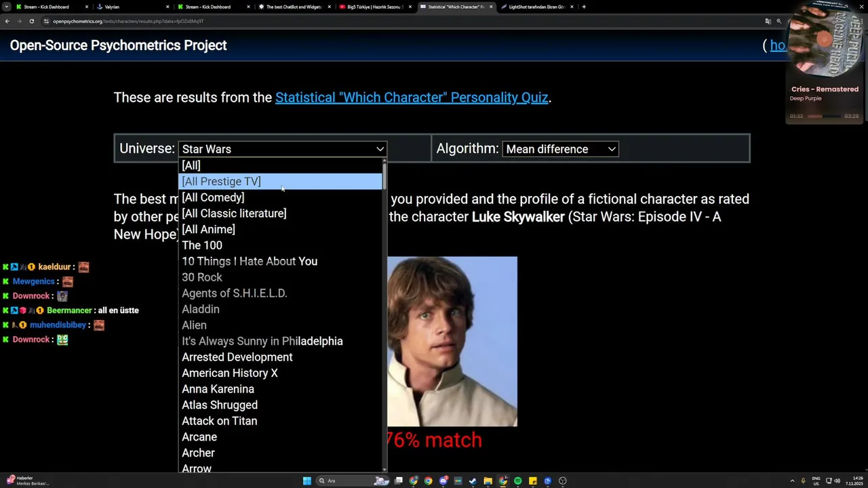This screenshot has width=868, height=488.
Task: Open the Windows Start menu
Action: point(307,481)
